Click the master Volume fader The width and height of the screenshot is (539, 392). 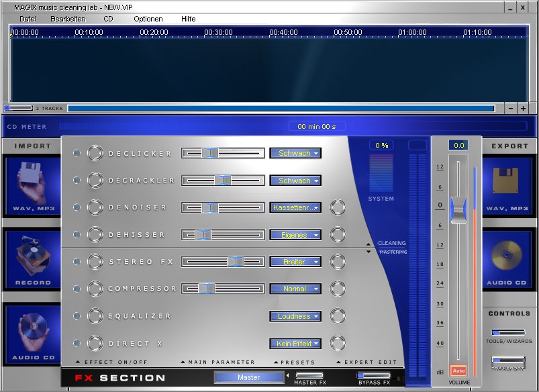coord(458,209)
